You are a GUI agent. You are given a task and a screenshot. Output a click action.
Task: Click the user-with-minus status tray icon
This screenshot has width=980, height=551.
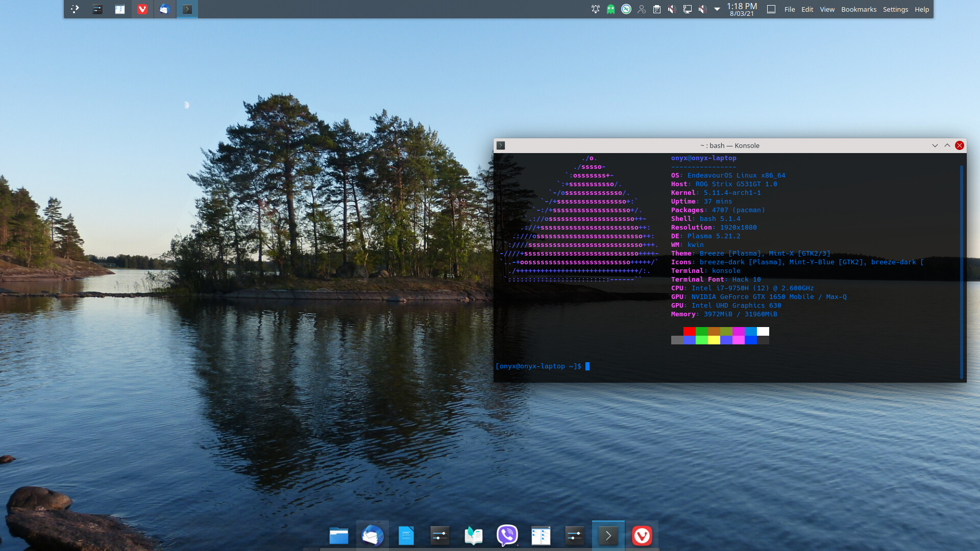click(x=642, y=9)
